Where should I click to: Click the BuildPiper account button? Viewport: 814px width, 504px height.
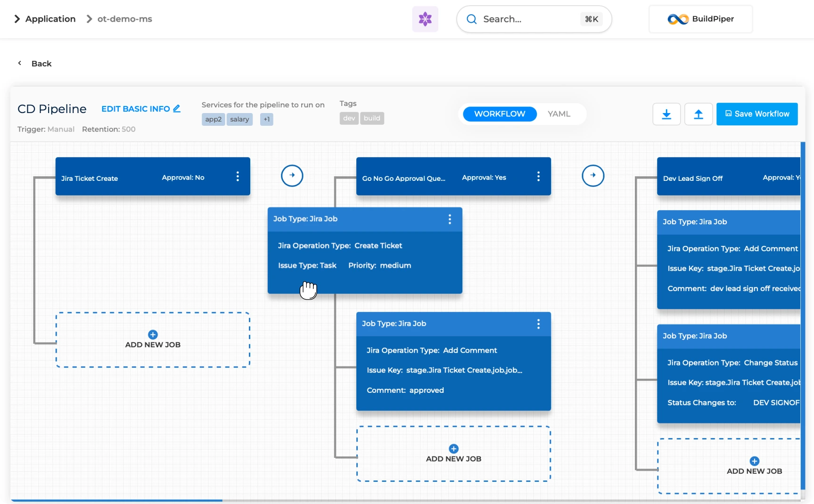click(700, 19)
